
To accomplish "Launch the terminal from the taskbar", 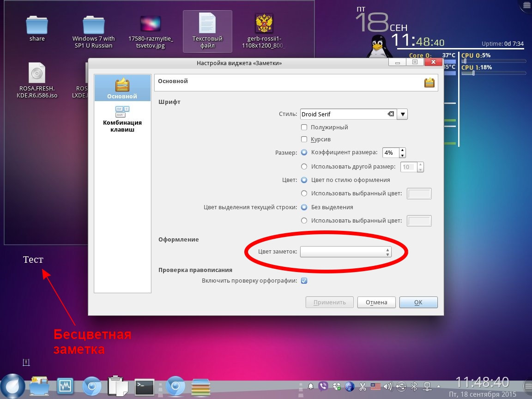I will 145,387.
